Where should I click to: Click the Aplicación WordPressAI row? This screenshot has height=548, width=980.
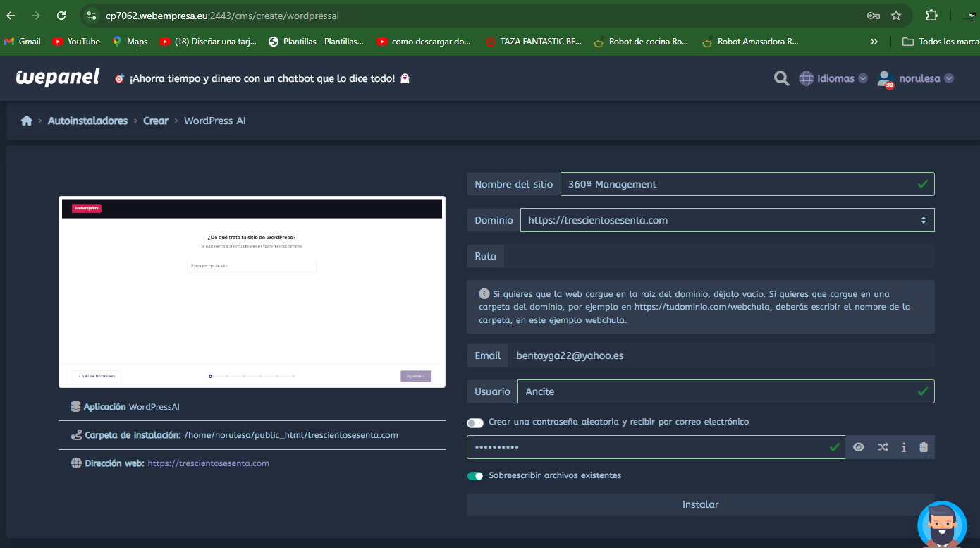(x=252, y=407)
